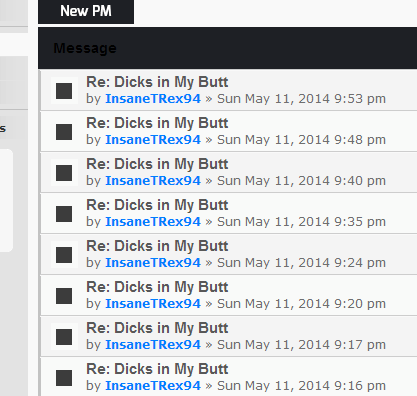
Task: Select the message icon for 9:16 pm
Action: point(64,378)
